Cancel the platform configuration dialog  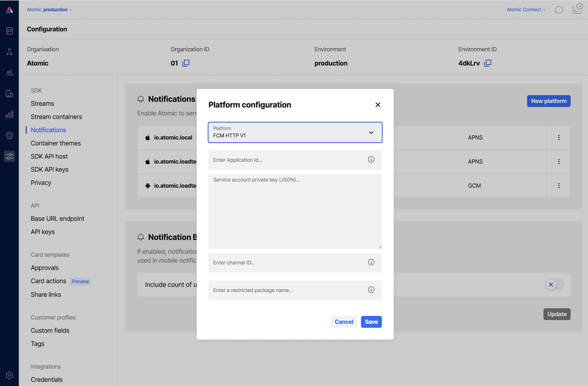pyautogui.click(x=344, y=322)
